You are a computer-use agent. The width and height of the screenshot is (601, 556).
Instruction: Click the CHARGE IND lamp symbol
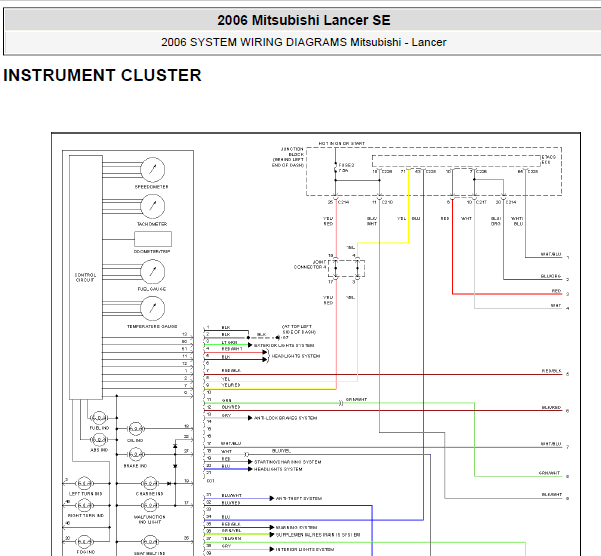click(x=150, y=484)
